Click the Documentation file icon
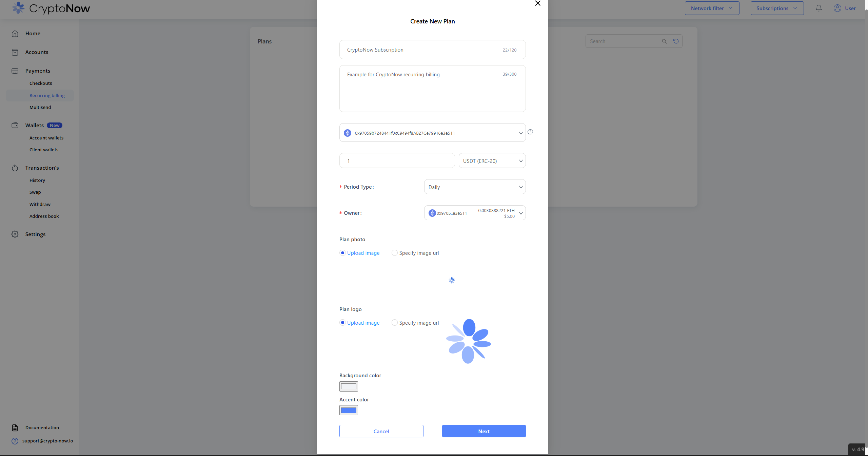The width and height of the screenshot is (868, 456). 15,427
